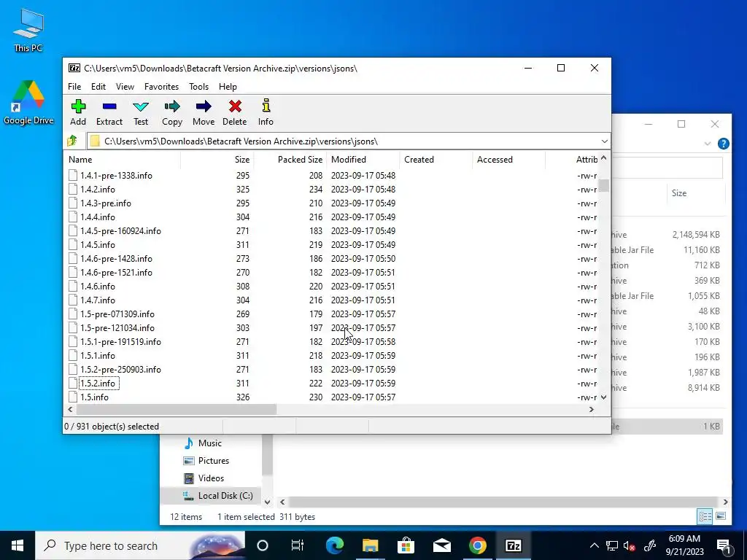Open the Tools menu
This screenshot has height=560, width=747.
198,87
